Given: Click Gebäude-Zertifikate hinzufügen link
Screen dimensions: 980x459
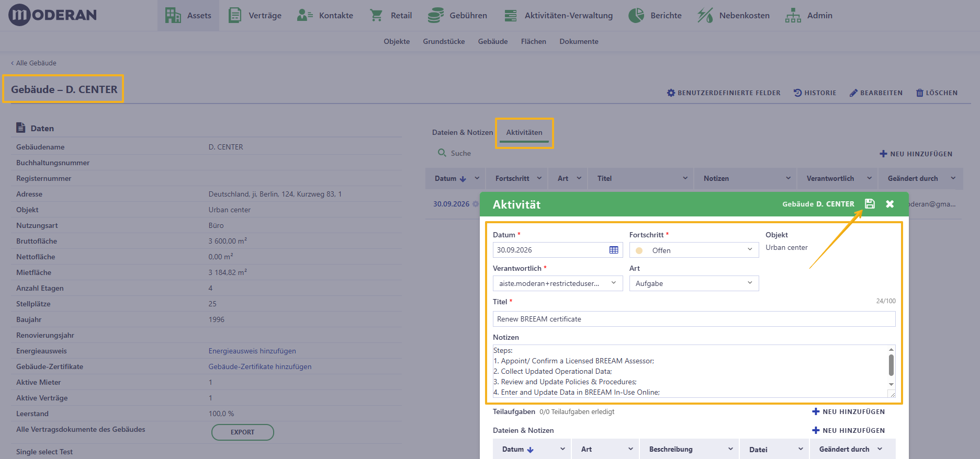Looking at the screenshot, I should [260, 366].
